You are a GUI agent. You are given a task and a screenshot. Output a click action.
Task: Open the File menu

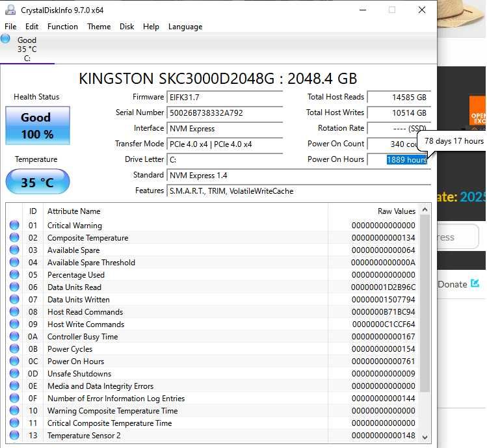[10, 27]
